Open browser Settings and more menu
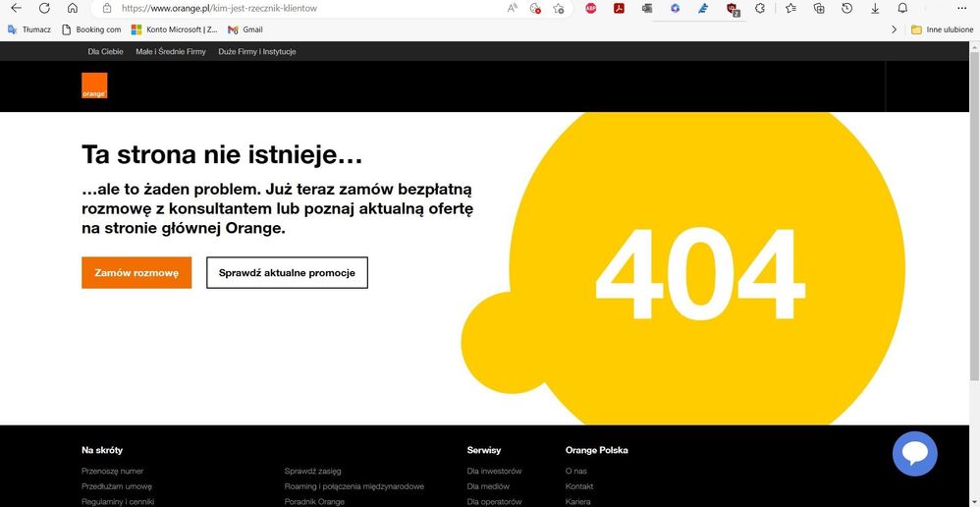The image size is (980, 507). coord(959,8)
